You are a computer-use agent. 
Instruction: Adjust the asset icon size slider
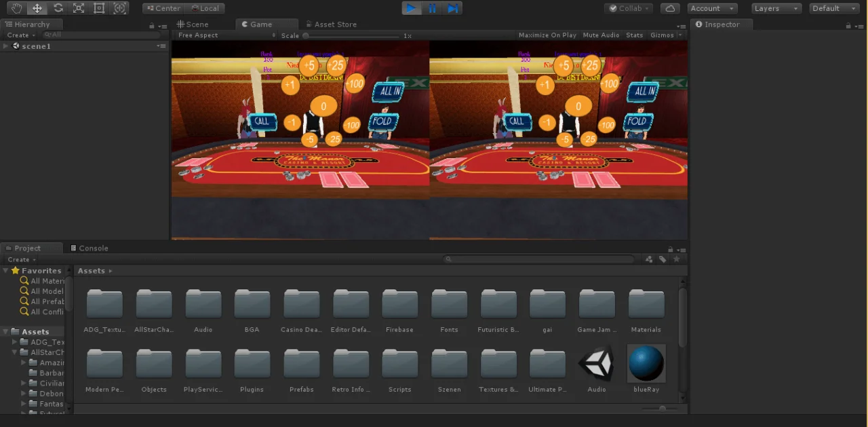[x=661, y=408]
